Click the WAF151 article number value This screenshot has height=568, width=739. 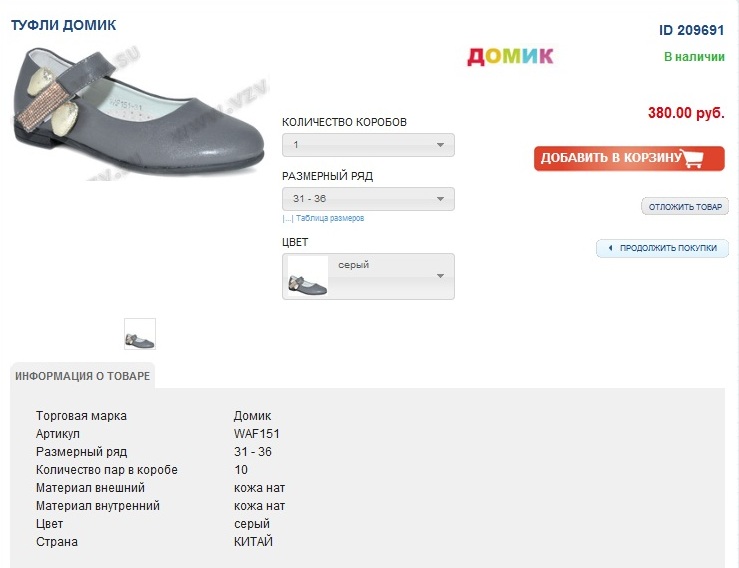(254, 434)
